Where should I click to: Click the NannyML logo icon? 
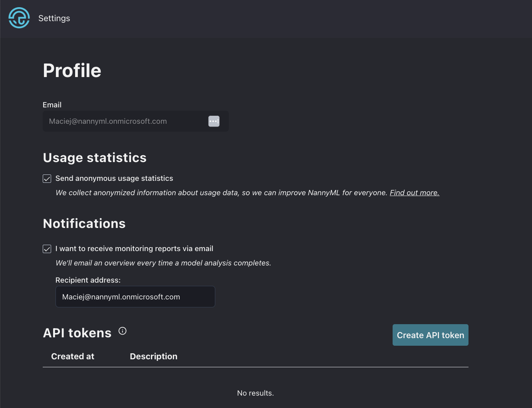coord(19,18)
